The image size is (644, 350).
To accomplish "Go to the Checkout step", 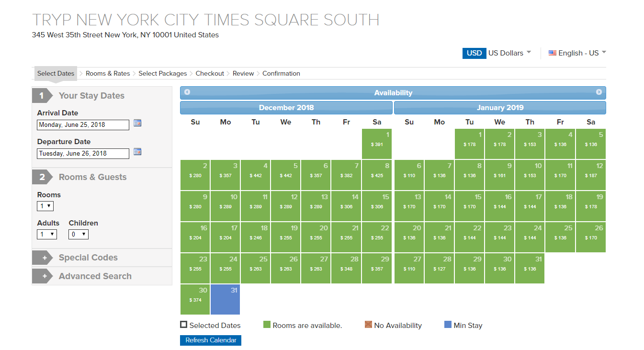I will click(210, 74).
